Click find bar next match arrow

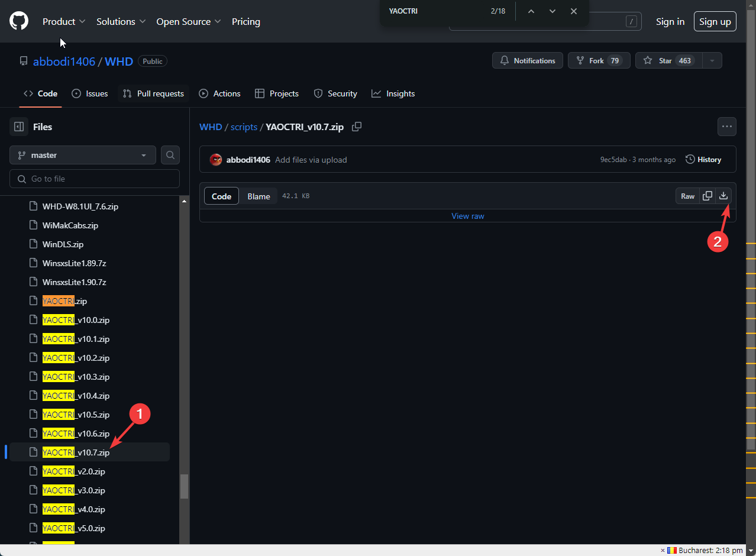(553, 11)
